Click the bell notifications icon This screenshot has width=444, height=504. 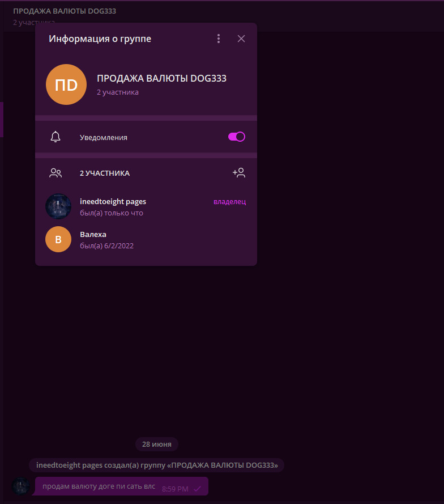pyautogui.click(x=55, y=137)
